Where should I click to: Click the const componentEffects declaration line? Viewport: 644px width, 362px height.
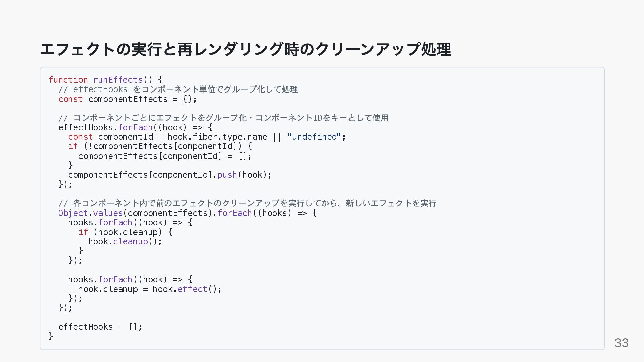click(x=127, y=99)
